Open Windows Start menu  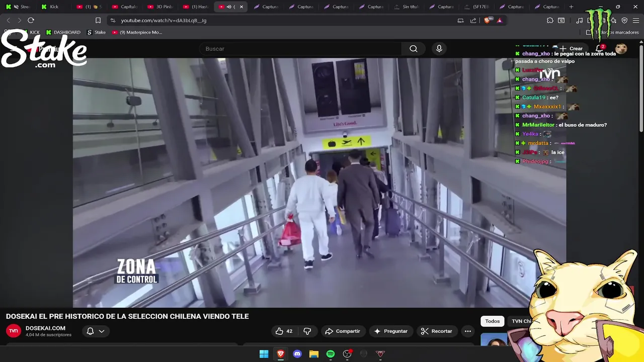(264, 354)
